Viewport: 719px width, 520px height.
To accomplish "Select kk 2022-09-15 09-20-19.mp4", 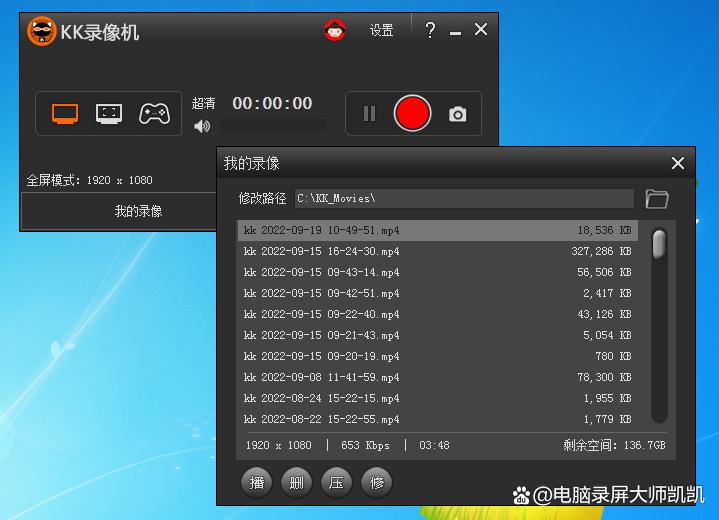I will click(x=437, y=356).
